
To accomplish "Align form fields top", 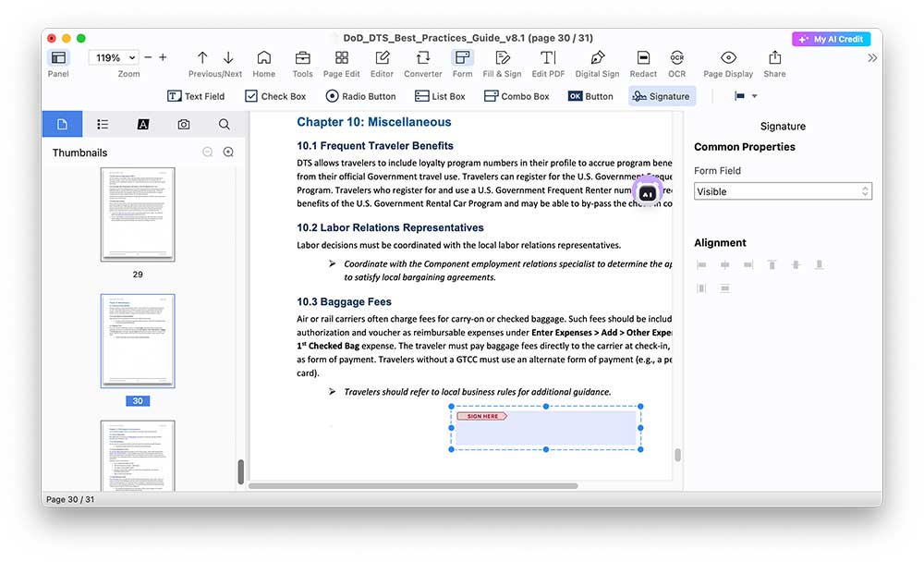I will click(772, 264).
